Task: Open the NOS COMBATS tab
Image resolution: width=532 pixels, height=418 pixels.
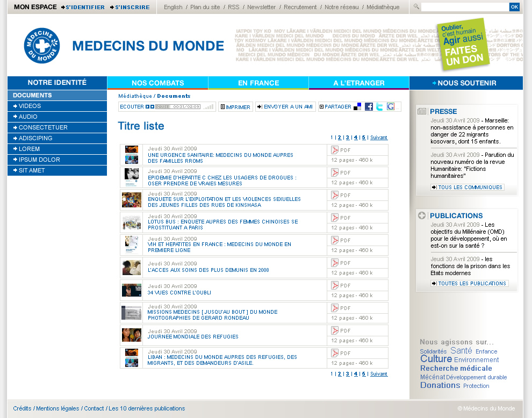Action: (x=158, y=83)
